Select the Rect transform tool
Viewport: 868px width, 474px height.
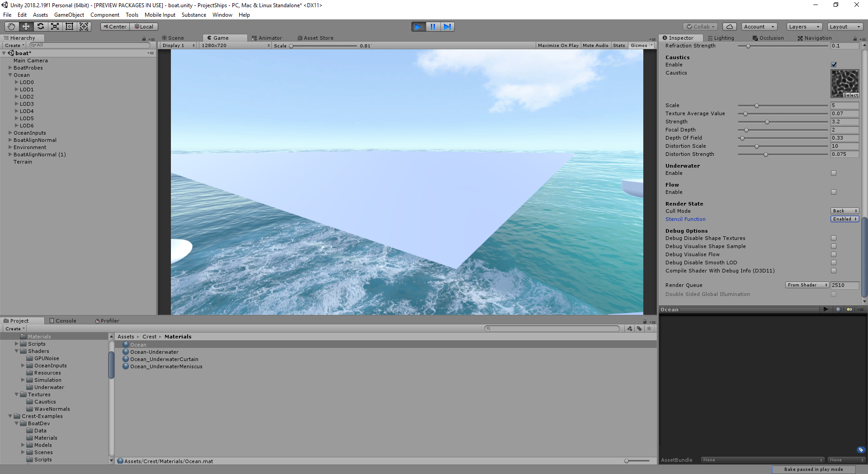click(69, 26)
